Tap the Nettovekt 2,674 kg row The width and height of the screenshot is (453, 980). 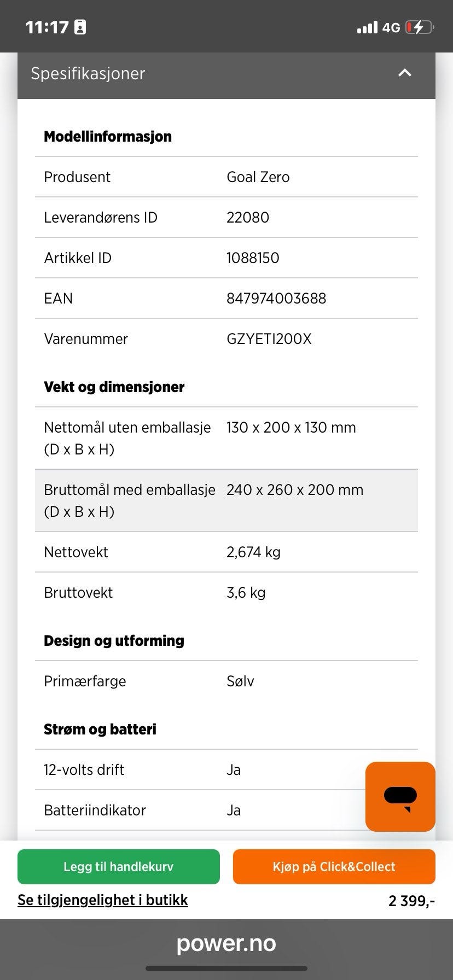(226, 552)
